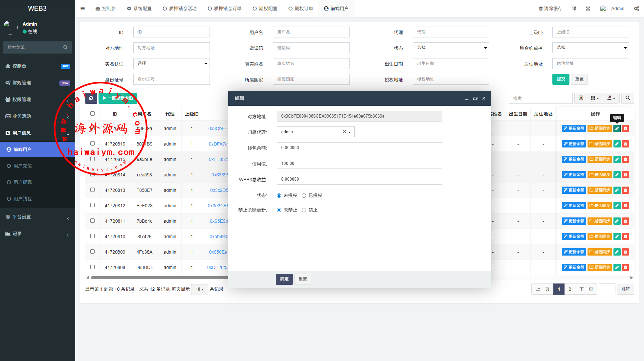Open 用户充值 in the sidebar
Screen dimensions: 644x361
click(x=23, y=166)
